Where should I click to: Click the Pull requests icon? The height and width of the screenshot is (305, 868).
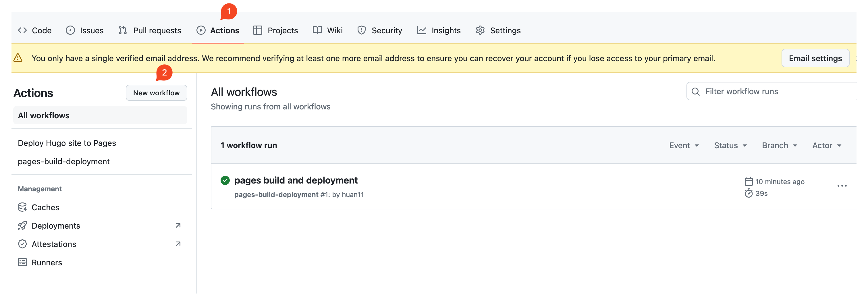[123, 30]
